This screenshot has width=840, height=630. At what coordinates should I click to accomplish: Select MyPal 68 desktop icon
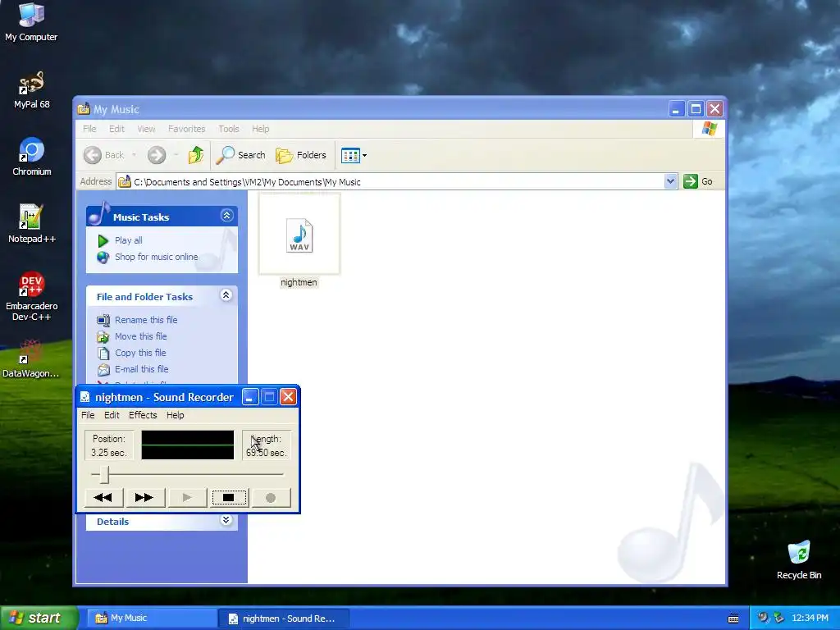[x=32, y=90]
